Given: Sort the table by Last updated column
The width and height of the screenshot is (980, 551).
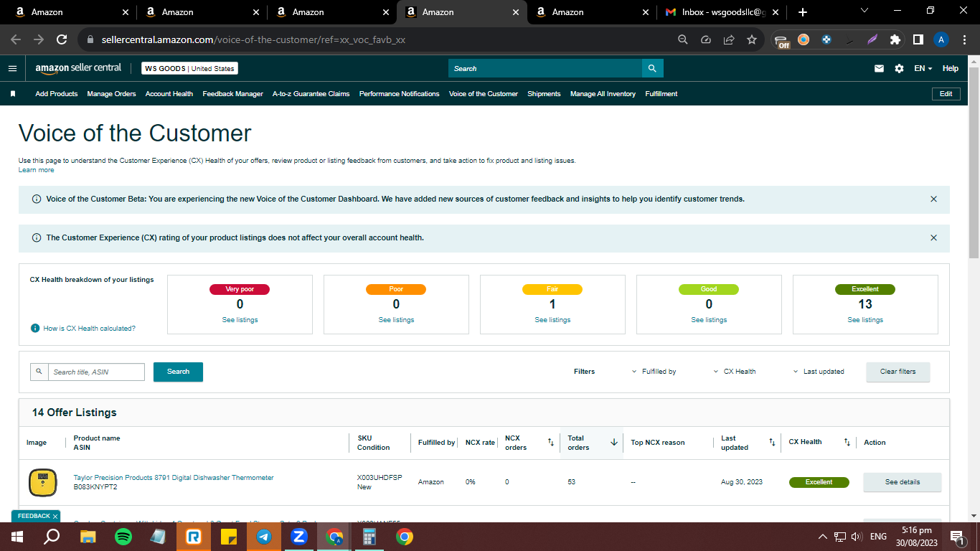Looking at the screenshot, I should tap(772, 443).
